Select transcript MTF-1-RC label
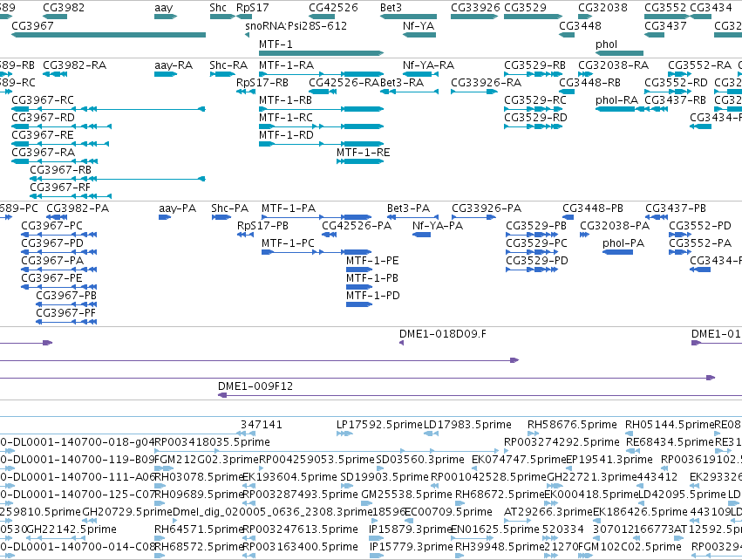 coord(286,118)
